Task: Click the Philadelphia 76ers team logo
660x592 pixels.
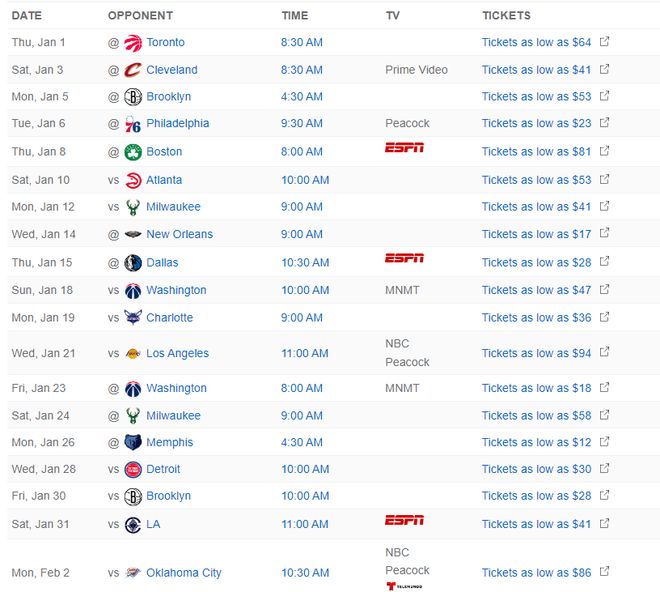Action: coord(133,124)
